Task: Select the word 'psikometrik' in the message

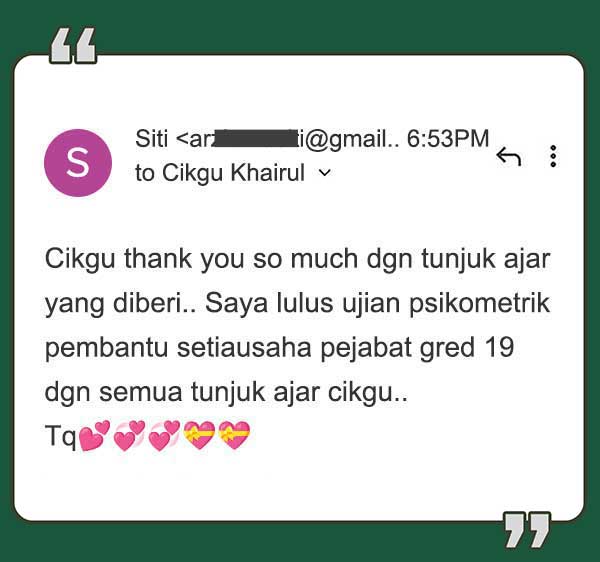Action: 479,305
